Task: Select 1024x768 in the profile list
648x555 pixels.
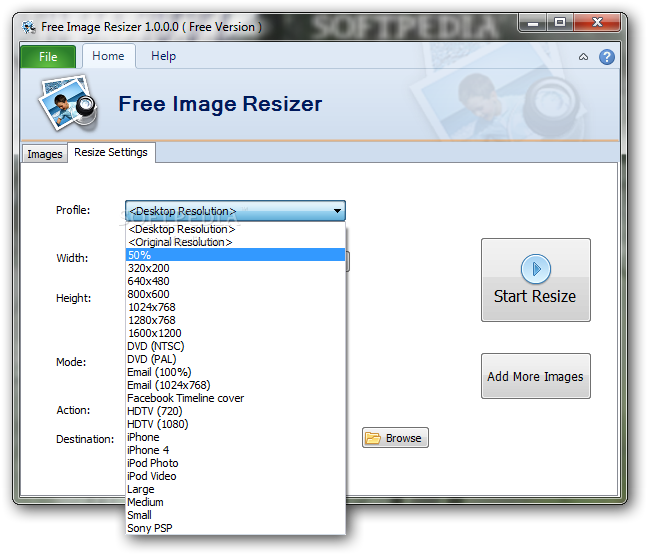Action: (235, 307)
